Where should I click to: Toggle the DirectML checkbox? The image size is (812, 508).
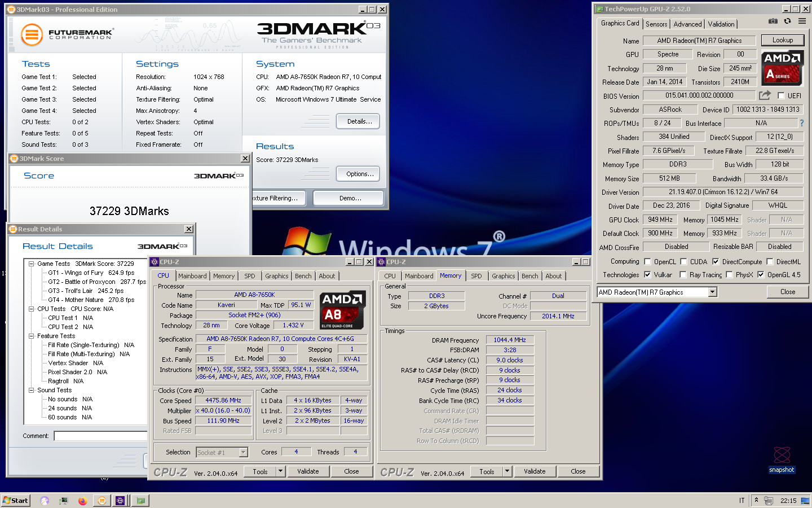[770, 262]
